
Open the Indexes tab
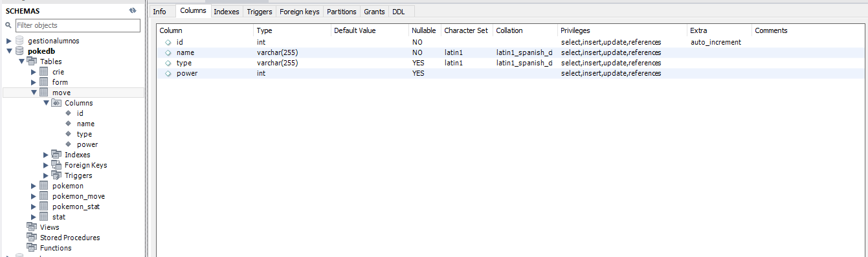(x=227, y=12)
